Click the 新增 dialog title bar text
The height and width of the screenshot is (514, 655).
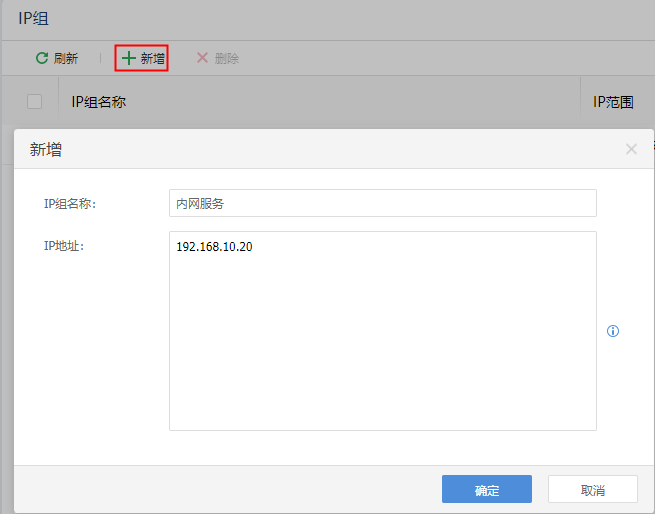pyautogui.click(x=45, y=149)
